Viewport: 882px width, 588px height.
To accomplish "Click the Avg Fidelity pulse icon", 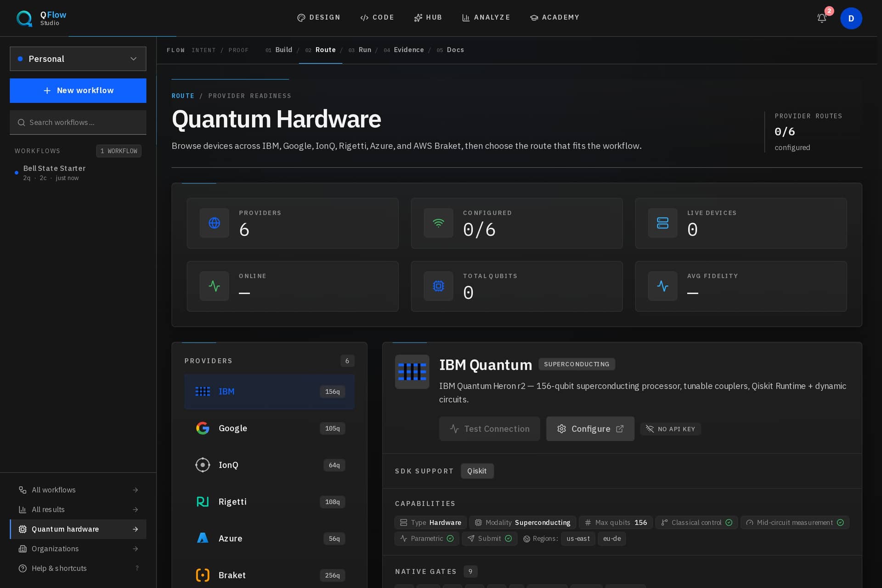I will (x=662, y=286).
